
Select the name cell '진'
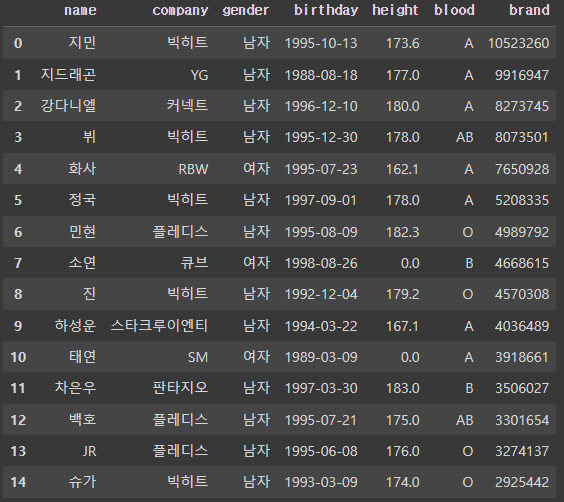click(x=89, y=294)
